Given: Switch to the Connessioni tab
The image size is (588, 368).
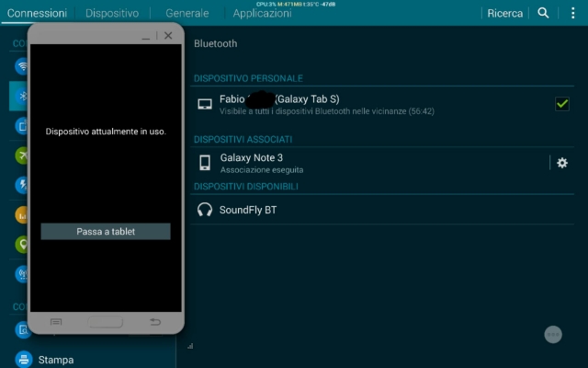Looking at the screenshot, I should 37,14.
